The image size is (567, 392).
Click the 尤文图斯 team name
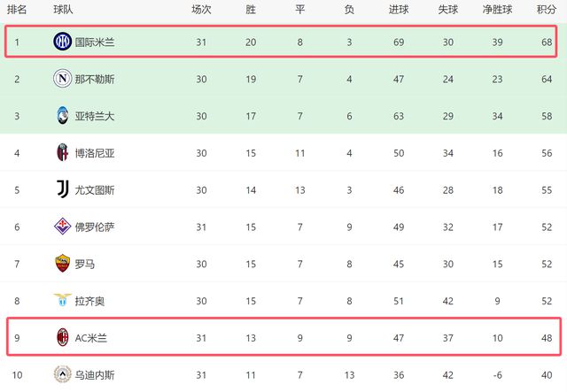95,190
